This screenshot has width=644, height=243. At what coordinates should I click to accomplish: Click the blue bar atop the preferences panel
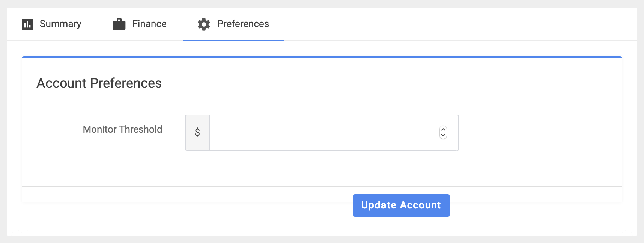(x=322, y=57)
